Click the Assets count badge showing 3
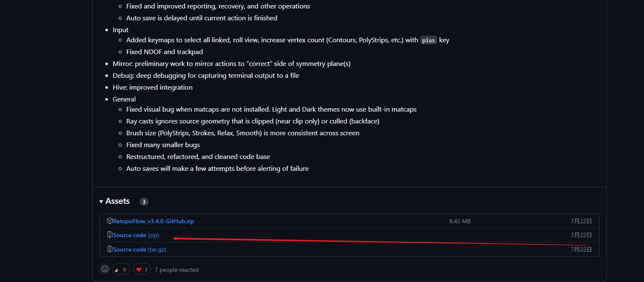Screen dimensions: 644x282 (144, 202)
